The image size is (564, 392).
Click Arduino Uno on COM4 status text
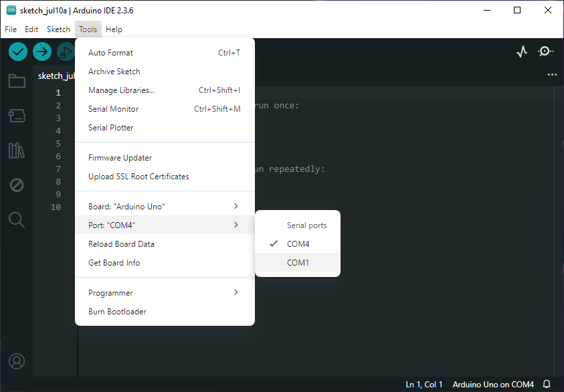point(493,385)
